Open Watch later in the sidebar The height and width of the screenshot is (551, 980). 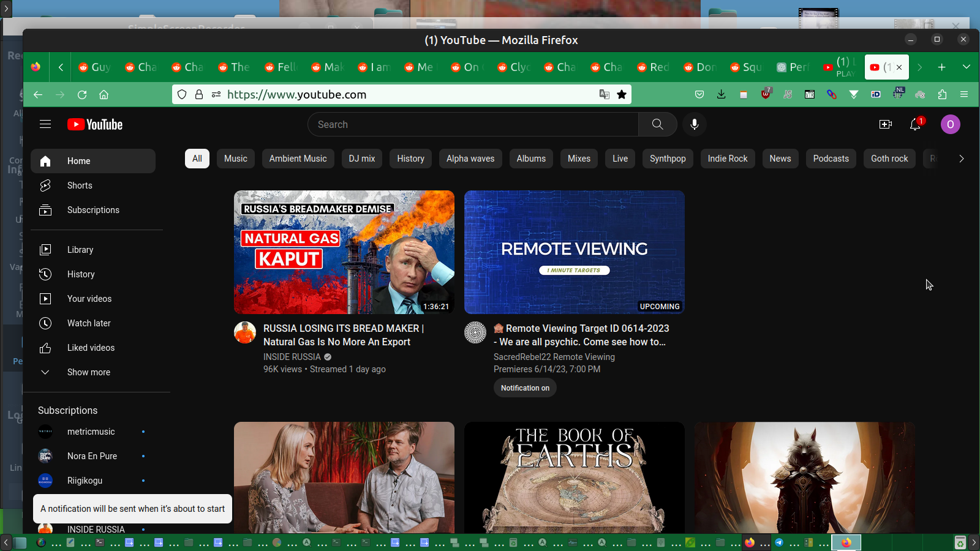pos(93,323)
